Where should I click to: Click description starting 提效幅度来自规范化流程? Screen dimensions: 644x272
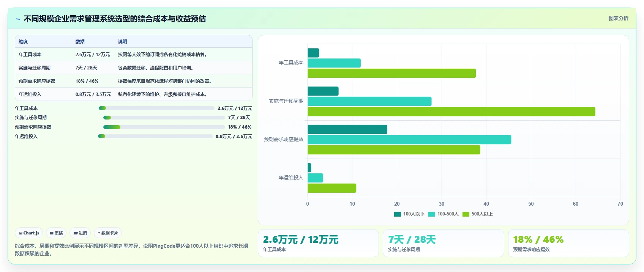tap(166, 81)
